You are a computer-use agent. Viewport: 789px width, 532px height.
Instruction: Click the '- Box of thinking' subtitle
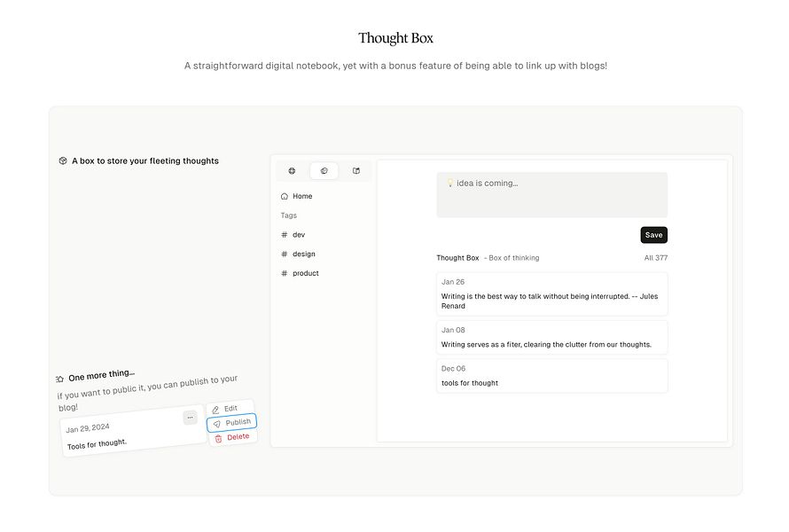[512, 258]
